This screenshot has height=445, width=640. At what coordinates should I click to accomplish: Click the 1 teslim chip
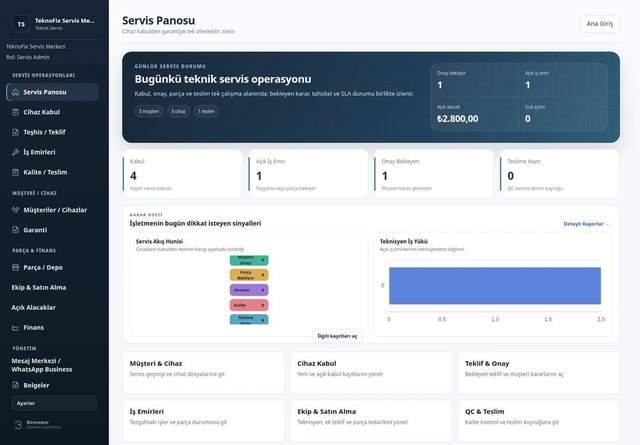point(206,111)
